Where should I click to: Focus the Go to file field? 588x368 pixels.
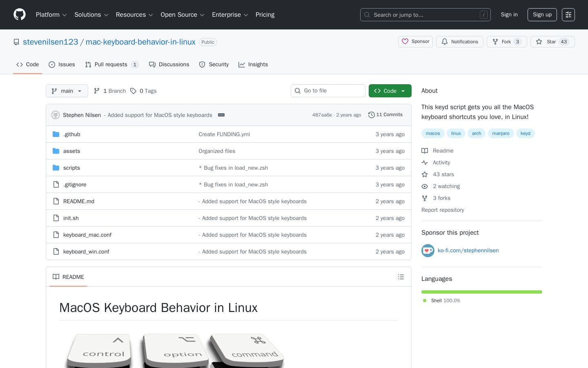(332, 91)
